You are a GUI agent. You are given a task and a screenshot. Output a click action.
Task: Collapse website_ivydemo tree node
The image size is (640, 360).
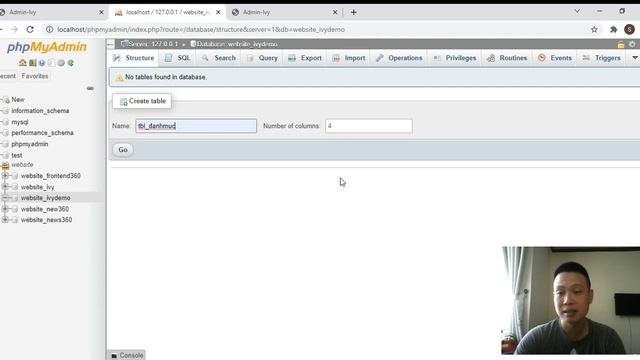coord(5,198)
